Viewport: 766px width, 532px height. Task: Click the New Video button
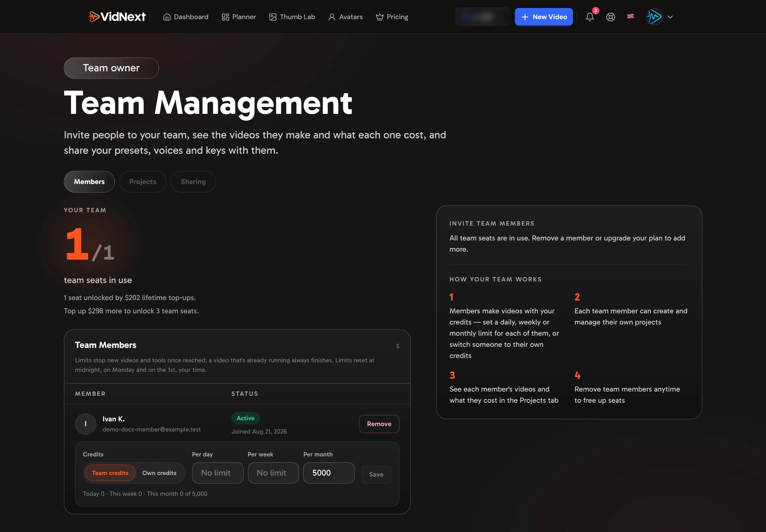coord(544,17)
